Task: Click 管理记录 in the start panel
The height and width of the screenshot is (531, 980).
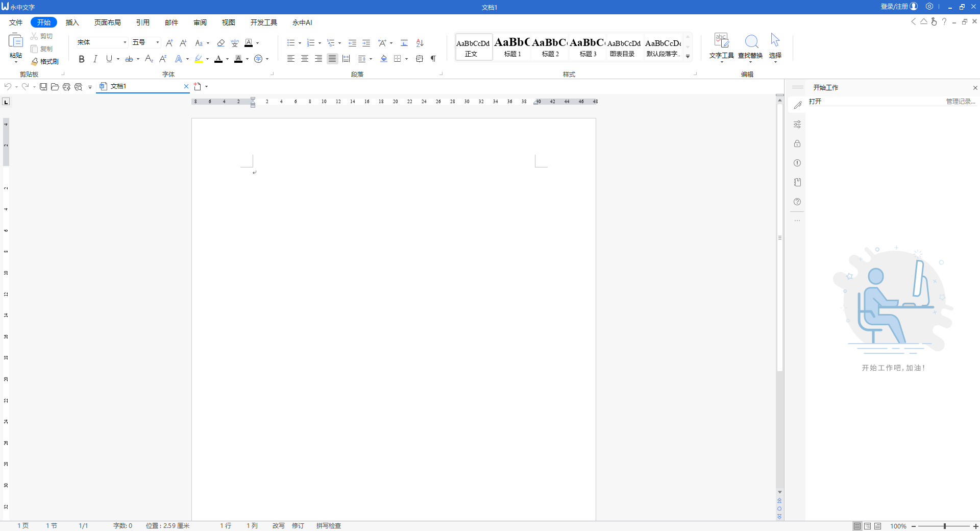Action: pyautogui.click(x=961, y=102)
